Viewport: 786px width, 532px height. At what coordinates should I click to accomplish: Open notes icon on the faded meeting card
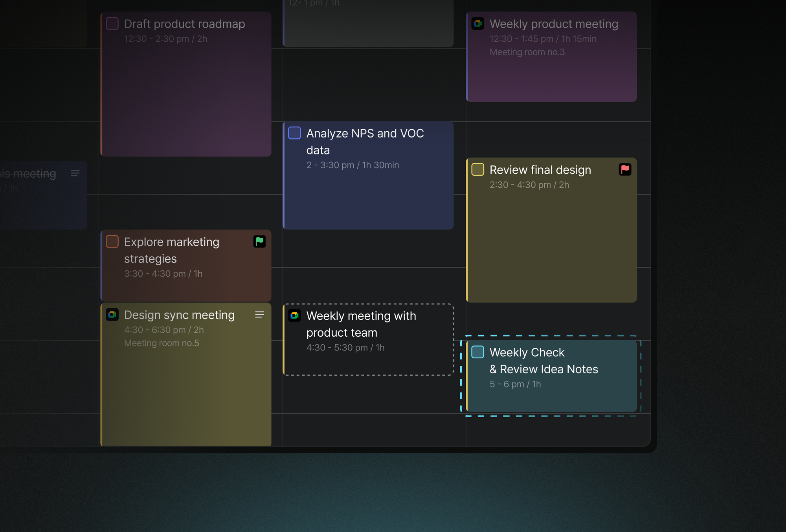click(x=75, y=173)
